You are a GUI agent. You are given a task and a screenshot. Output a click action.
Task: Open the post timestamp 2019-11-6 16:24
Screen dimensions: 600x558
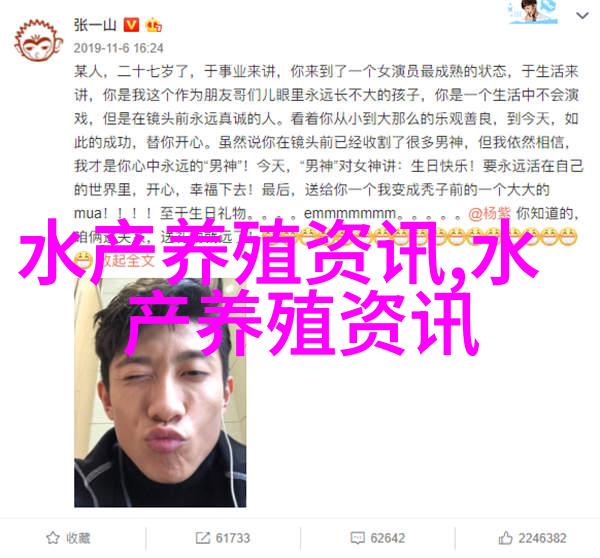(118, 48)
